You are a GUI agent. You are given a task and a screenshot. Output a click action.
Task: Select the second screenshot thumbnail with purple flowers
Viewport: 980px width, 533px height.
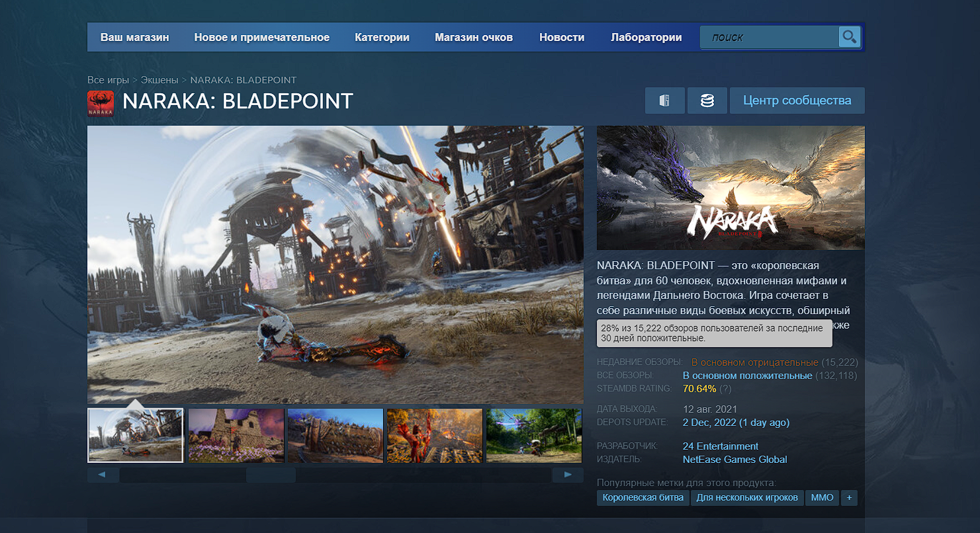pos(236,435)
